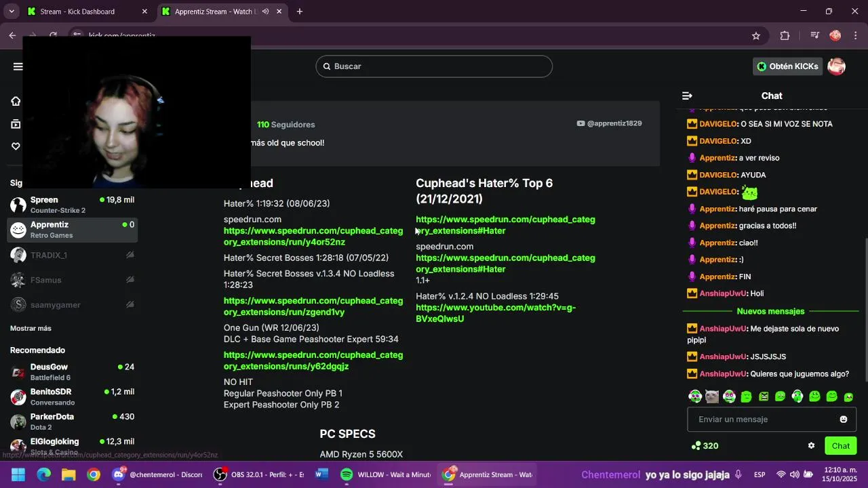Click the Chrome profile avatar icon

(835, 35)
